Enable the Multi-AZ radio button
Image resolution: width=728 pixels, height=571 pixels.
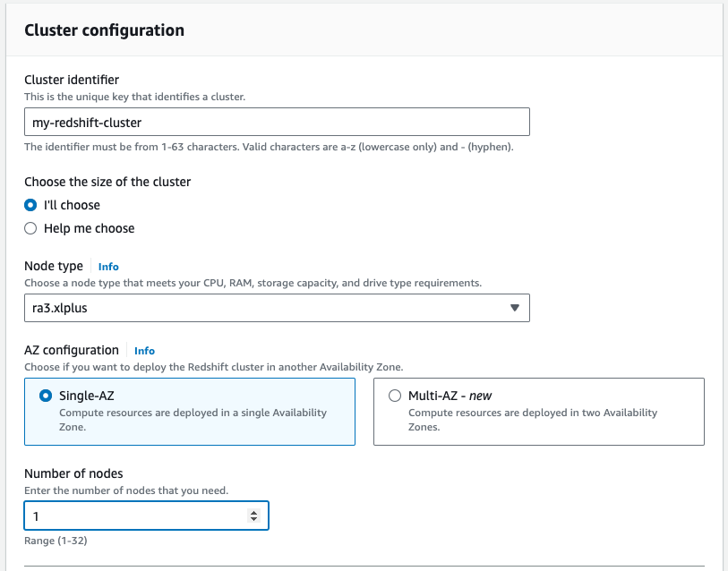(395, 396)
